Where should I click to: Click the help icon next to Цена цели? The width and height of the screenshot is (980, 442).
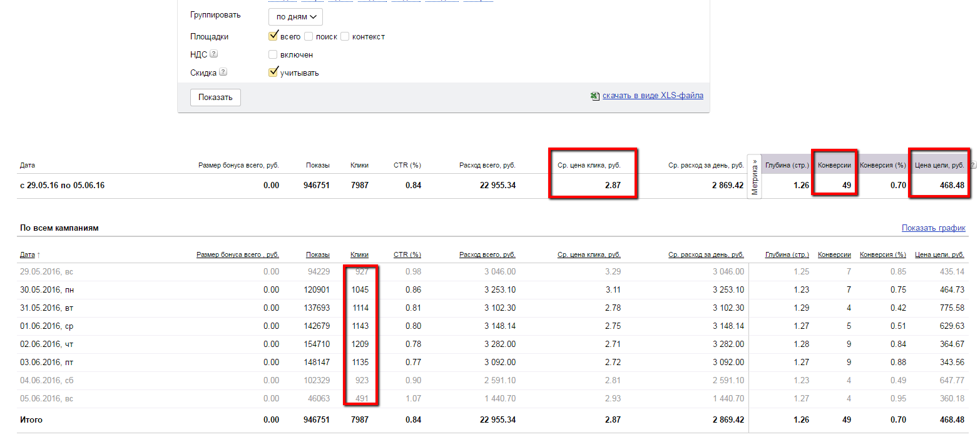click(972, 165)
